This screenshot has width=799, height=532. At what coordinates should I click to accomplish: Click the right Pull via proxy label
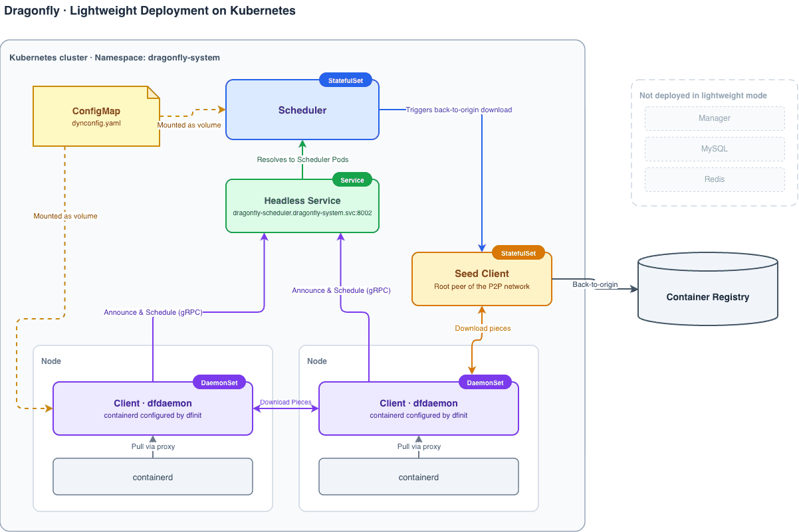(419, 446)
